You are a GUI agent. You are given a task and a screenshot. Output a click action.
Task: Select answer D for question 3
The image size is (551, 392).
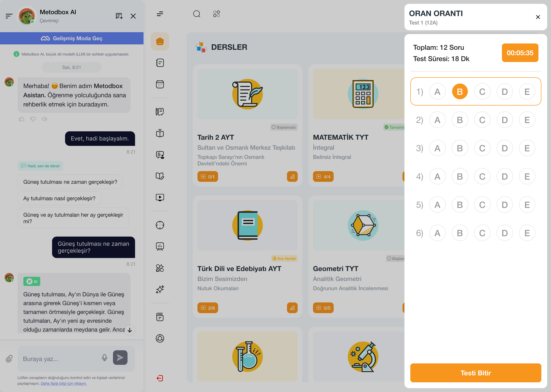[x=505, y=148]
